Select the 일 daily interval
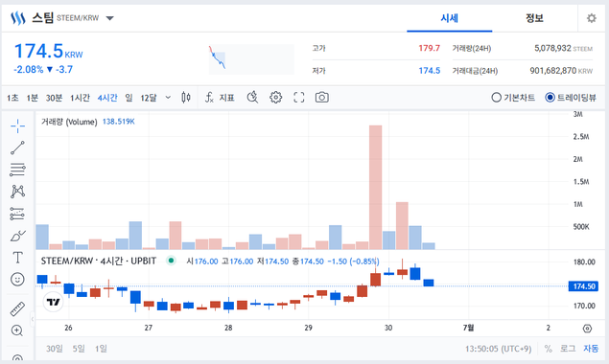609x364 pixels. coord(129,98)
